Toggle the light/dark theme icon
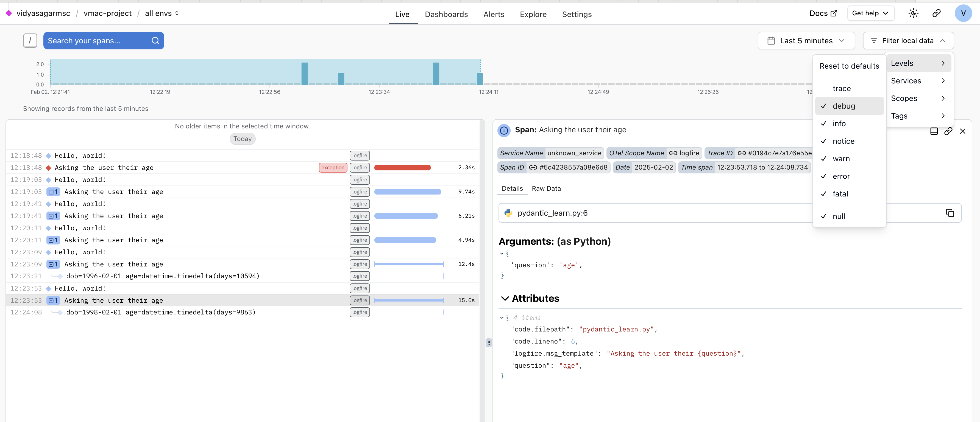Screen dimensions: 980x422 pos(913,13)
